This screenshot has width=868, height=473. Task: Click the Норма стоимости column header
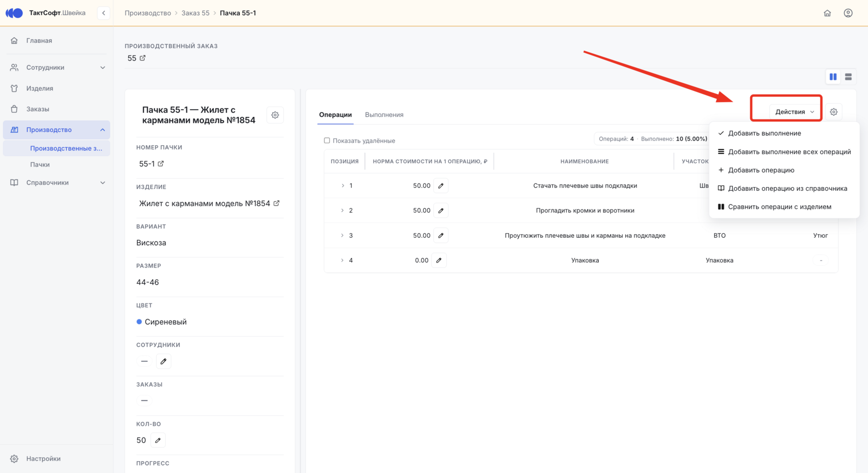coord(430,161)
